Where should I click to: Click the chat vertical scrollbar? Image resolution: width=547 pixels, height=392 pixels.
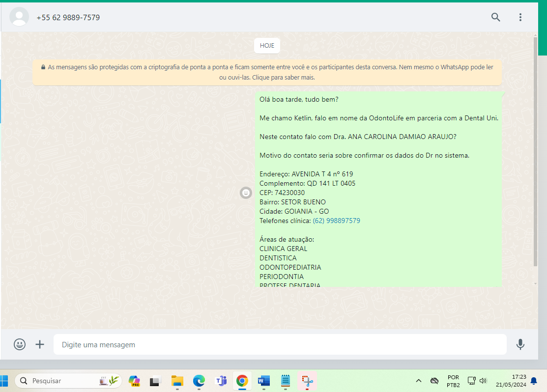pos(536,152)
